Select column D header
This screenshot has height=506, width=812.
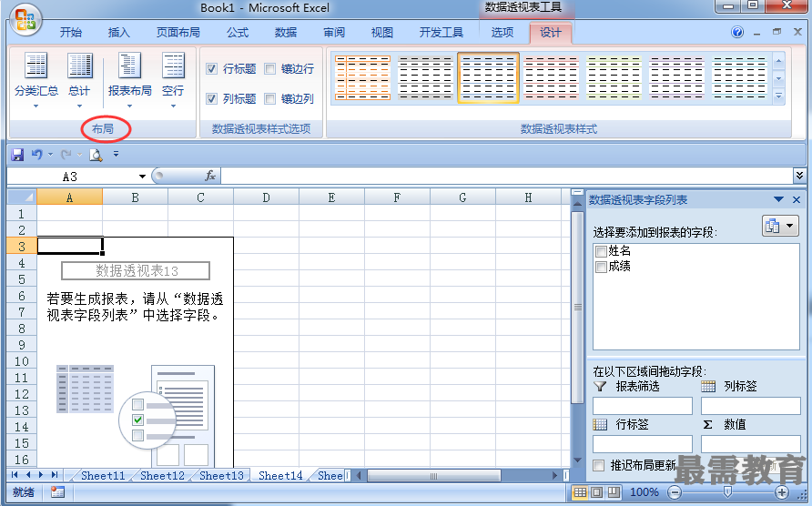266,197
